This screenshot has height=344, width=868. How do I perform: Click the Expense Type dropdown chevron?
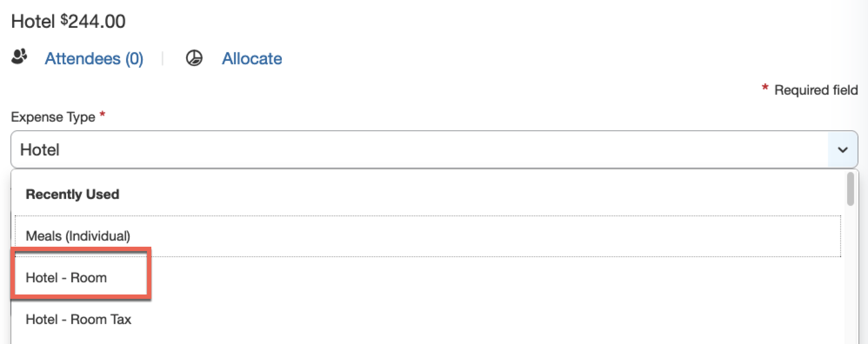(842, 149)
